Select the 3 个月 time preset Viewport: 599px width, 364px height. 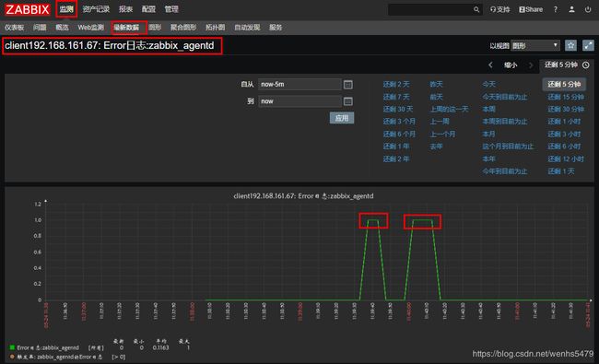pyautogui.click(x=399, y=122)
